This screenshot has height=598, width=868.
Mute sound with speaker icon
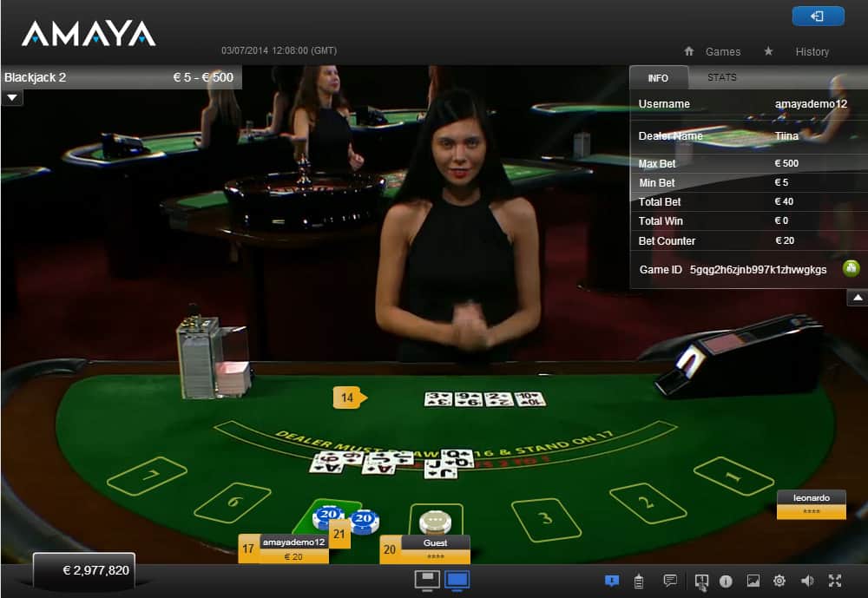(x=807, y=581)
